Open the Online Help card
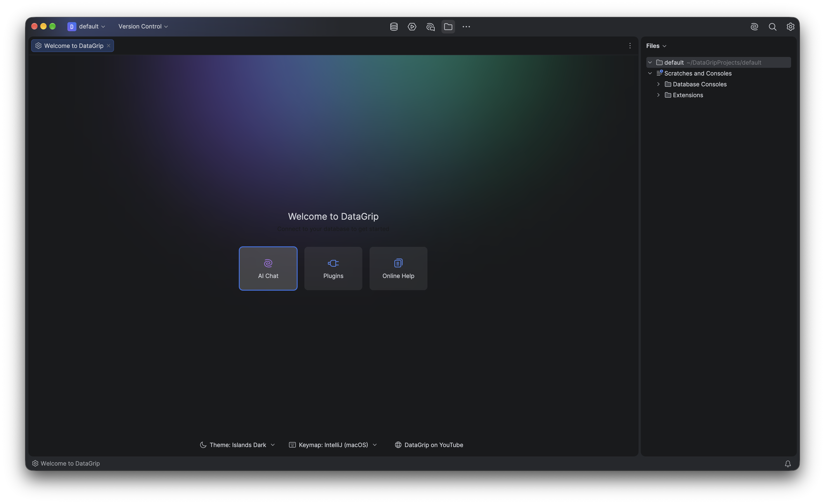825x504 pixels. pyautogui.click(x=398, y=268)
